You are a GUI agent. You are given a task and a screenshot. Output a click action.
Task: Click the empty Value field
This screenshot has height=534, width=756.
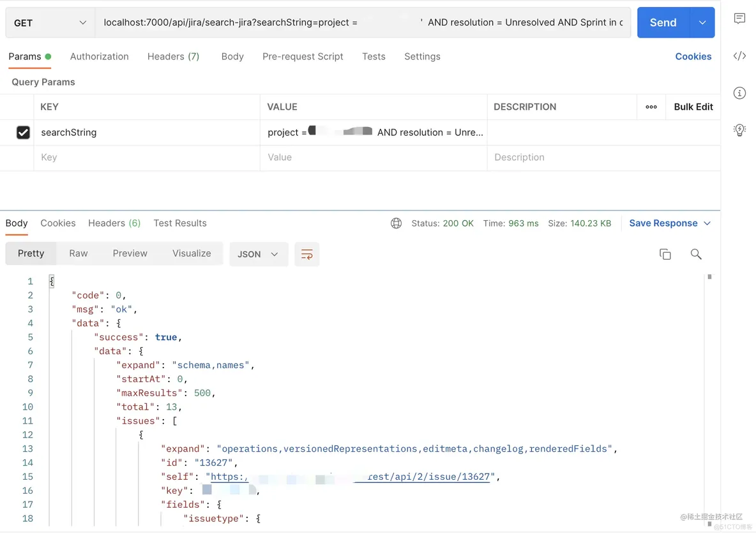pos(374,158)
